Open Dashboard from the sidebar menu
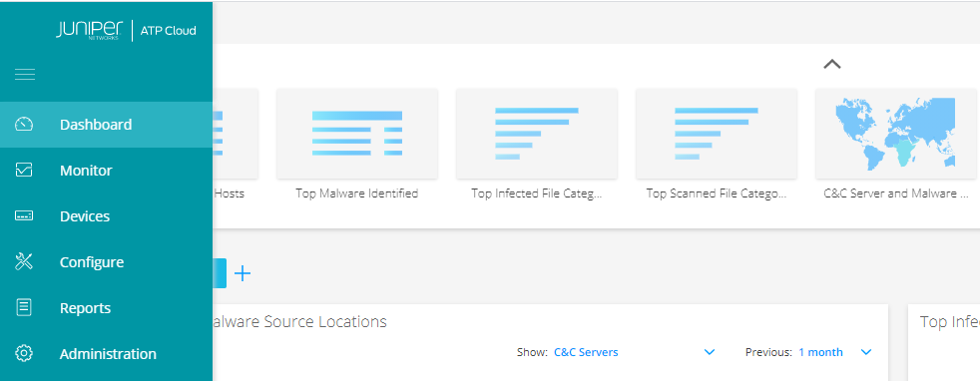This screenshot has height=384, width=980. (x=106, y=125)
